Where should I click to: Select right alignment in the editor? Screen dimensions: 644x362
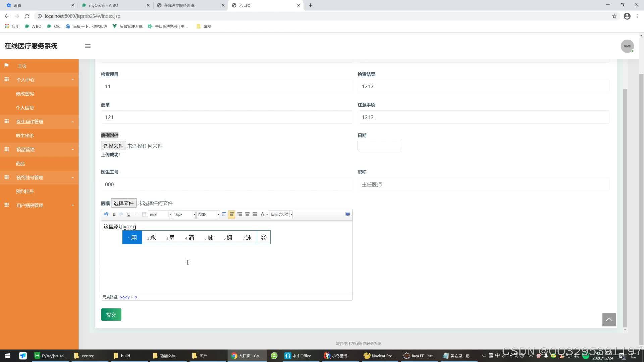pos(239,214)
